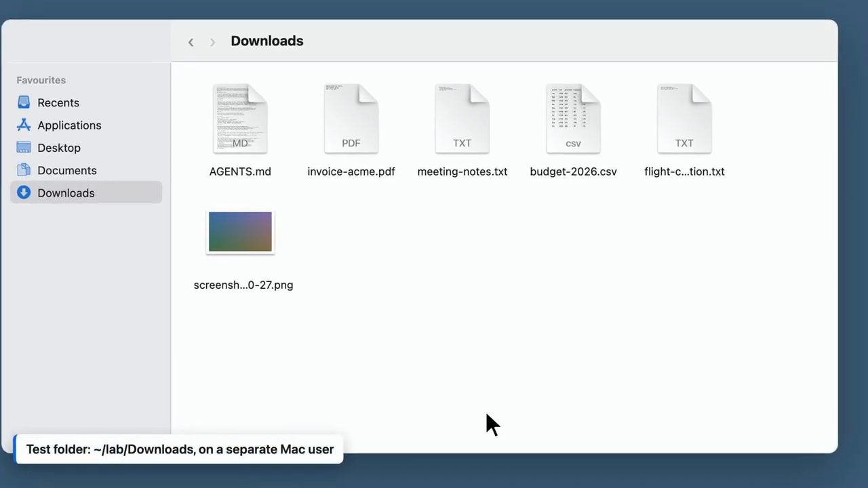The width and height of the screenshot is (868, 488).
Task: Select the screenshot PNG thumbnail
Action: (x=240, y=232)
